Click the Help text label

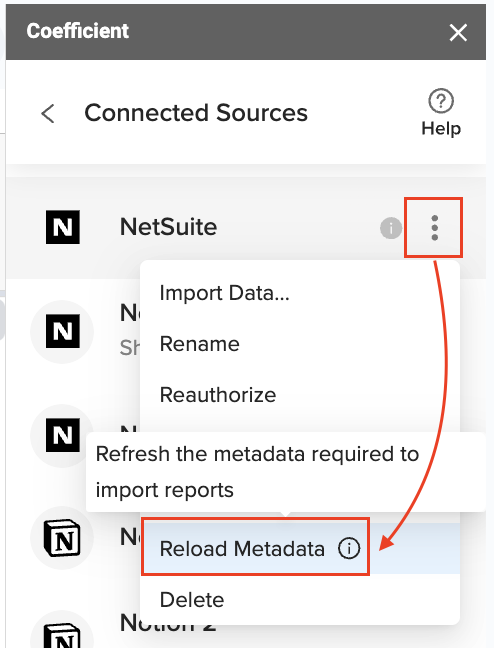pos(441,129)
